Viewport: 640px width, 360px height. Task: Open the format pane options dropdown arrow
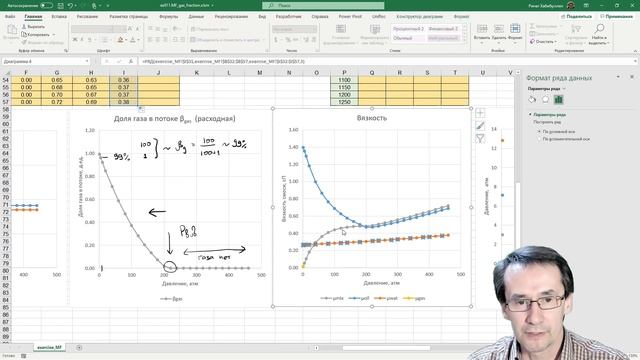pos(618,77)
